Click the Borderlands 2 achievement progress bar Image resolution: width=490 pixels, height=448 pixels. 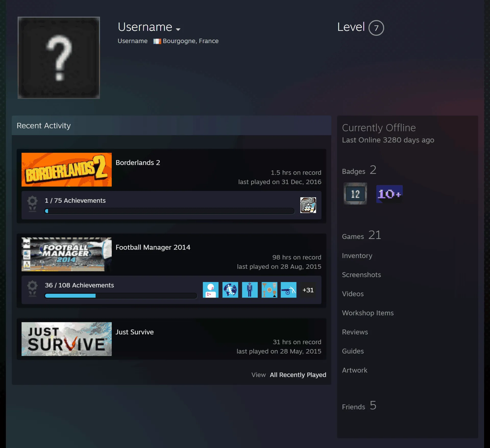(x=169, y=211)
